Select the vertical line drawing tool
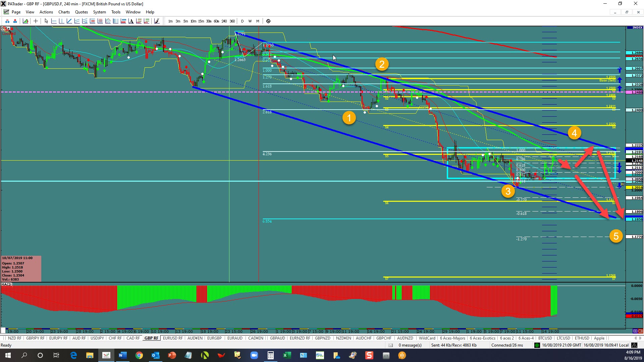The image size is (644, 362). 61,21
